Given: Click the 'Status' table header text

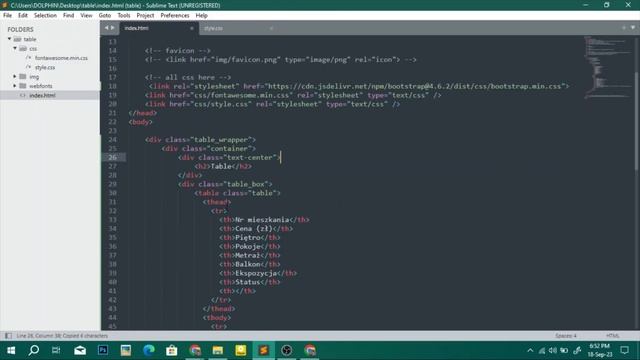Looking at the screenshot, I should coord(247,282).
